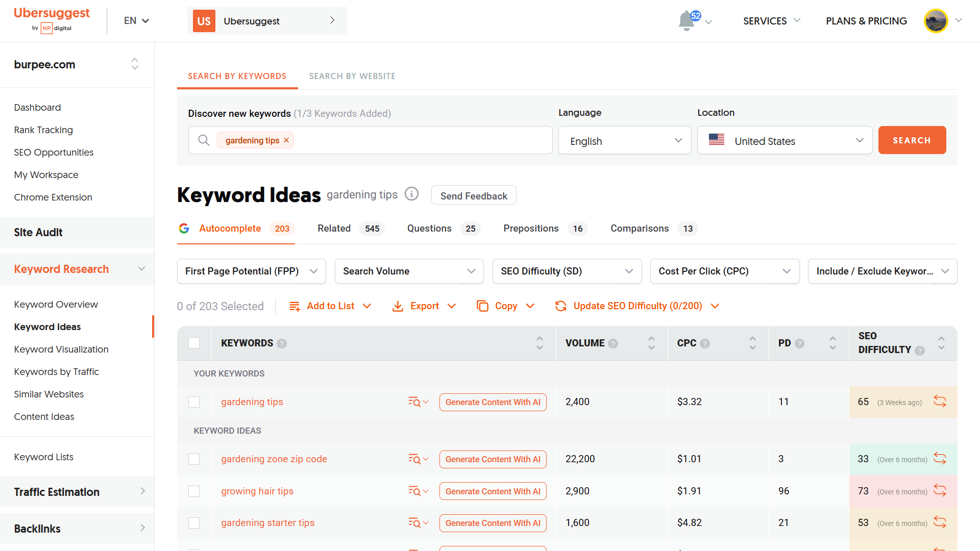Viewport: 980px width, 551px height.
Task: Click the orange SEARCH button
Action: pos(912,140)
